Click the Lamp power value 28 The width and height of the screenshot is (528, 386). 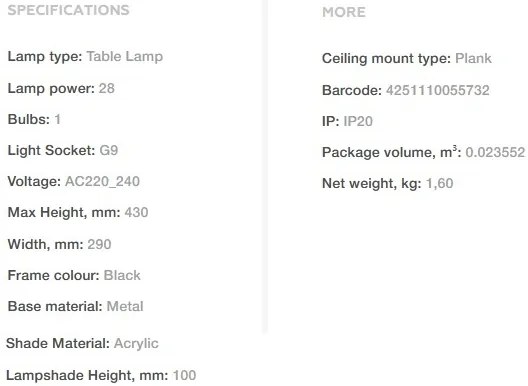coord(107,88)
